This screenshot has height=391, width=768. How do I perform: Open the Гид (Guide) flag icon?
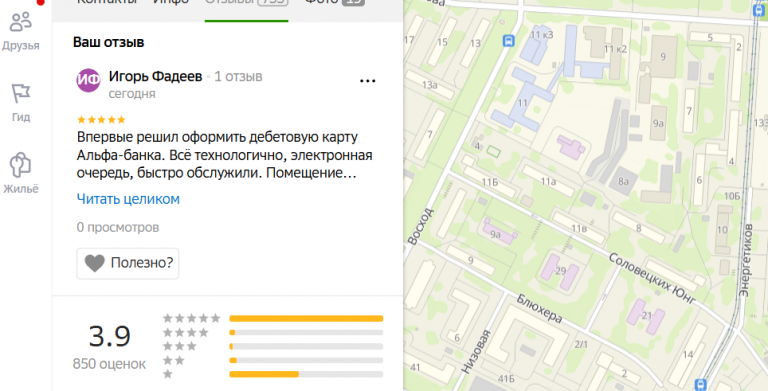21,94
